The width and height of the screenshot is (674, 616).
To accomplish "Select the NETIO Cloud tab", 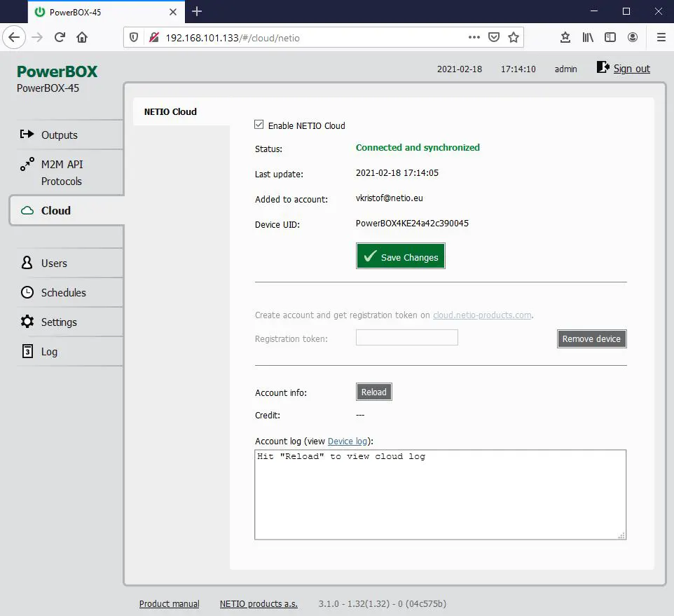I will 170,111.
